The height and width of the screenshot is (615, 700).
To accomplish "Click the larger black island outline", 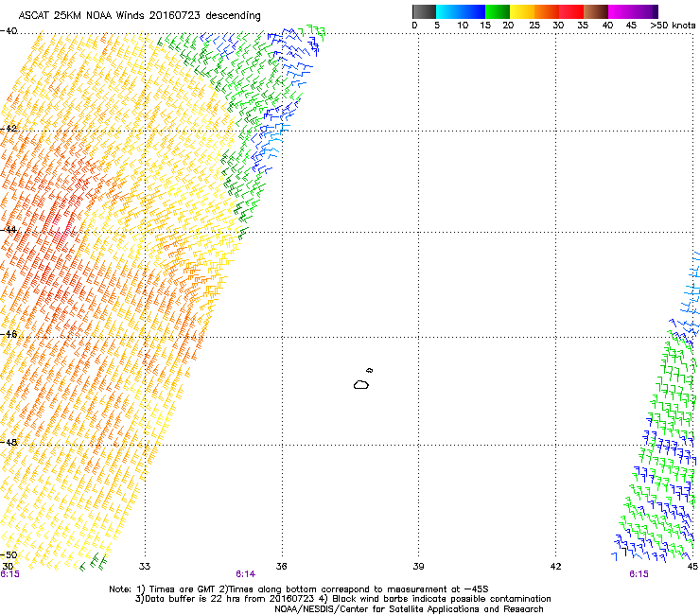I will pos(361,384).
